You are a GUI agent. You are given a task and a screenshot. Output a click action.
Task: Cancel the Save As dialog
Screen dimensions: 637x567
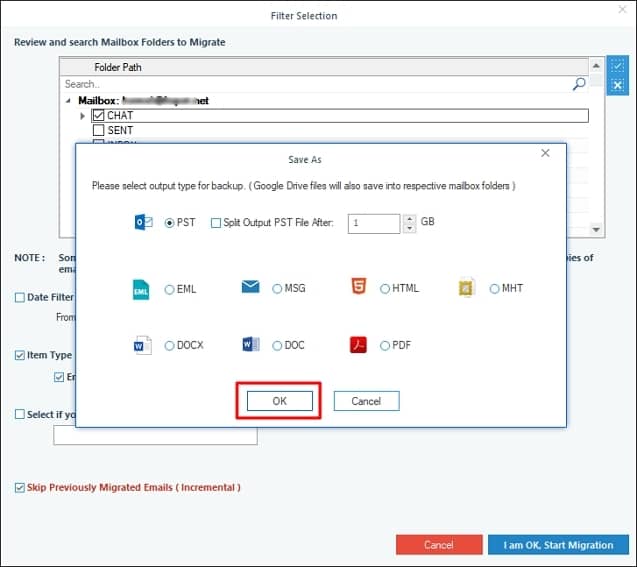(366, 401)
